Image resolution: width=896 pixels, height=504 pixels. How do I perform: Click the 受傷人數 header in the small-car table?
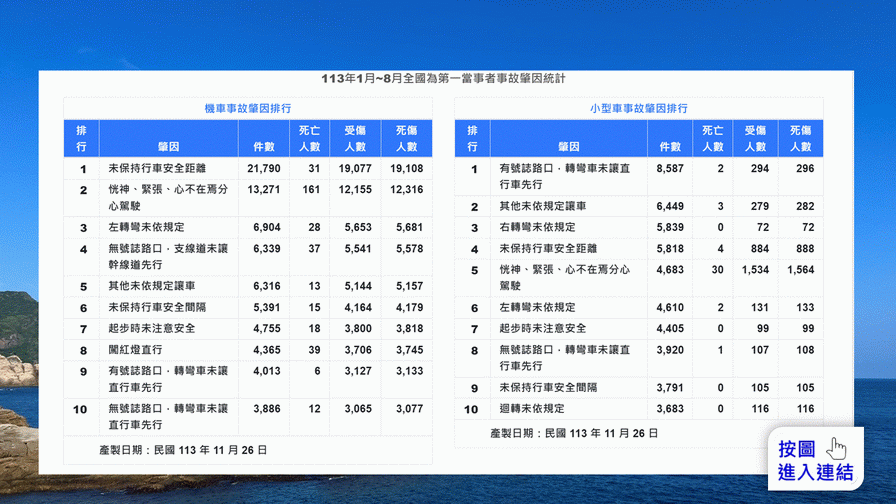pyautogui.click(x=755, y=138)
